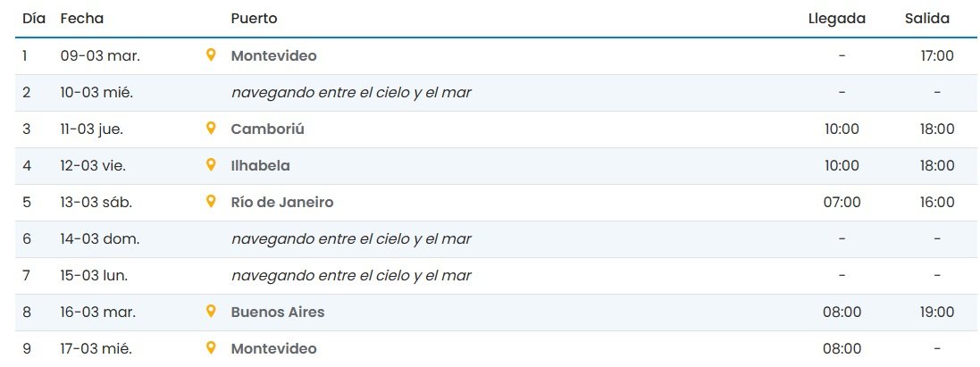Select the 07:00 arrival time for Río de Janeiro
980x367 pixels.
coord(842,202)
